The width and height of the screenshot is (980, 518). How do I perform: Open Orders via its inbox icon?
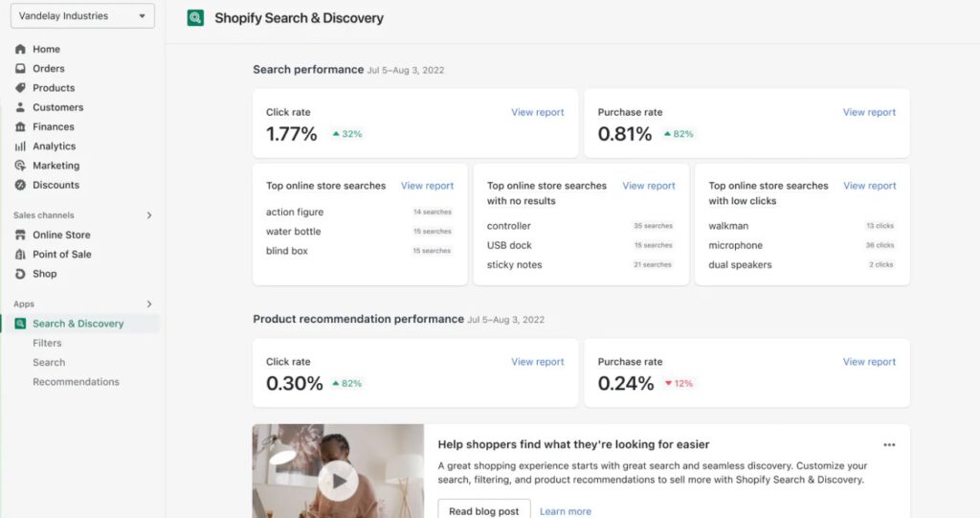point(20,69)
